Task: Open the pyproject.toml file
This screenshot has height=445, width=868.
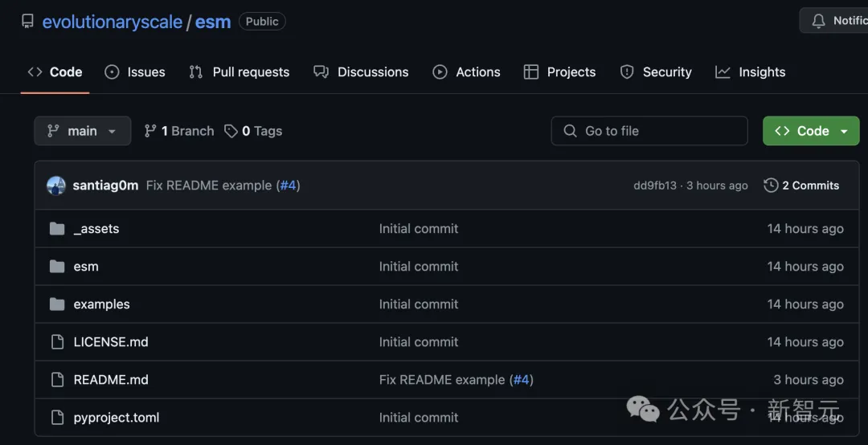Action: [x=117, y=418]
